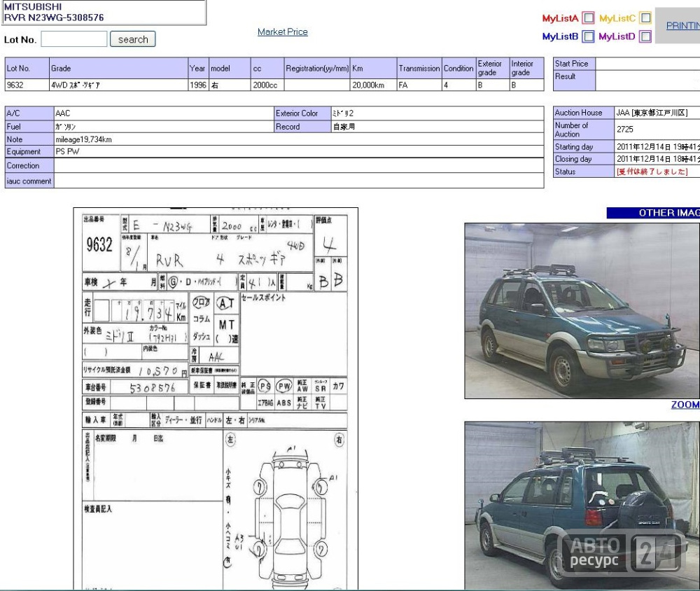The height and width of the screenshot is (591, 700).
Task: Click the Auction House label
Action: (x=584, y=113)
